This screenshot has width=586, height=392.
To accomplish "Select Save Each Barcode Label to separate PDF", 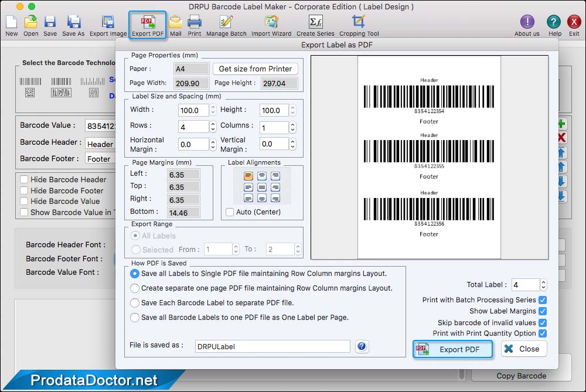I will 135,303.
